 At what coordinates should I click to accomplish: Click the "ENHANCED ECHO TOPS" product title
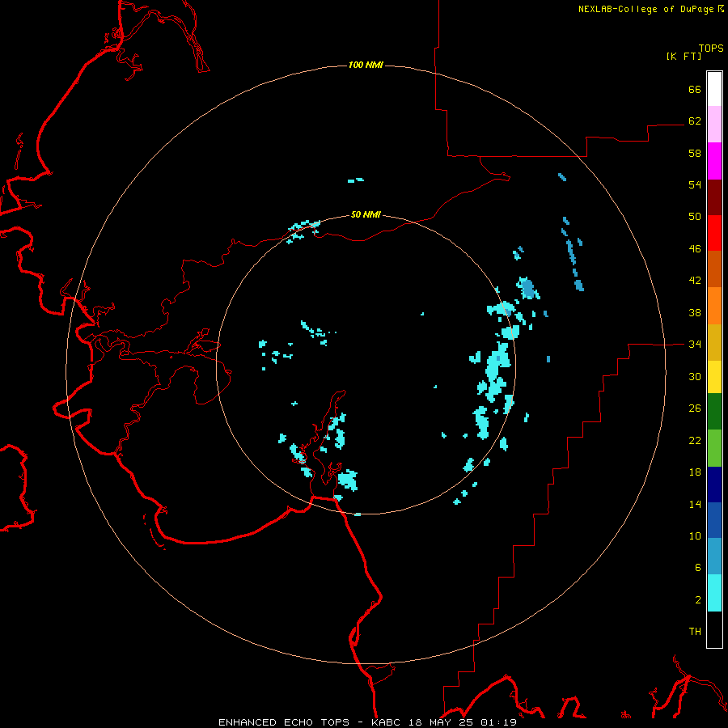click(284, 722)
